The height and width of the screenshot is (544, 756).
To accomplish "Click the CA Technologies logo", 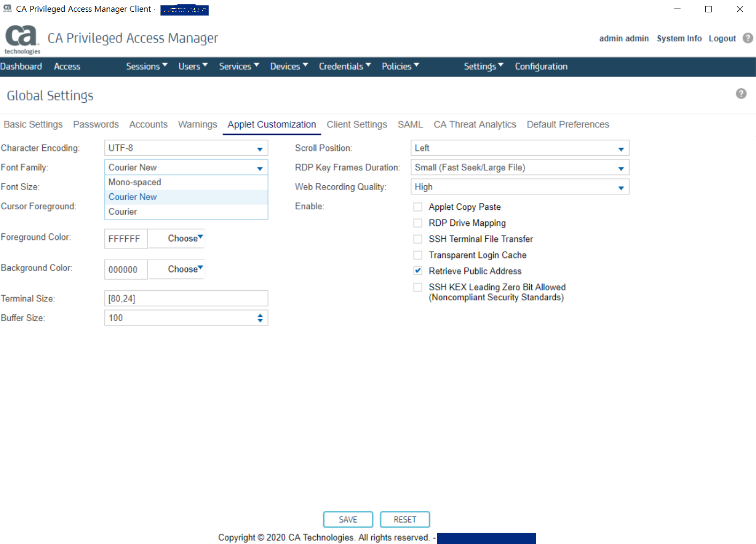I will click(x=22, y=39).
